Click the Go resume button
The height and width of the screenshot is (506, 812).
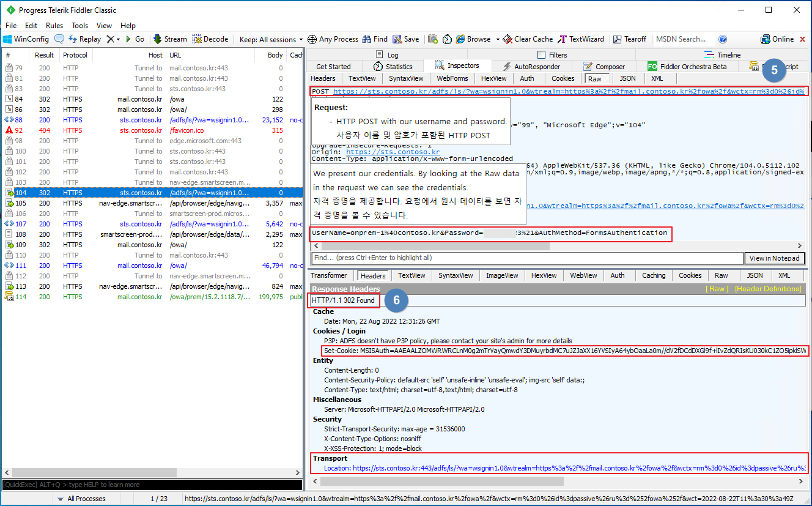pos(135,39)
